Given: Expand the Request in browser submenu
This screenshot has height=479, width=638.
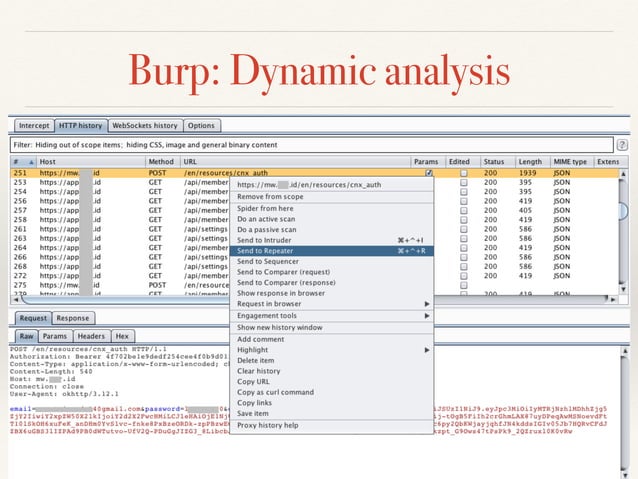Looking at the screenshot, I should (x=332, y=304).
